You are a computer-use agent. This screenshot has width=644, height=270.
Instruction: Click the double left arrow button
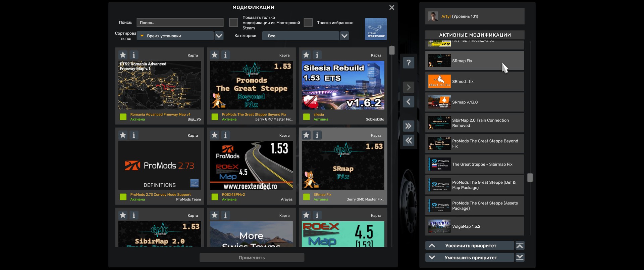coord(408,140)
